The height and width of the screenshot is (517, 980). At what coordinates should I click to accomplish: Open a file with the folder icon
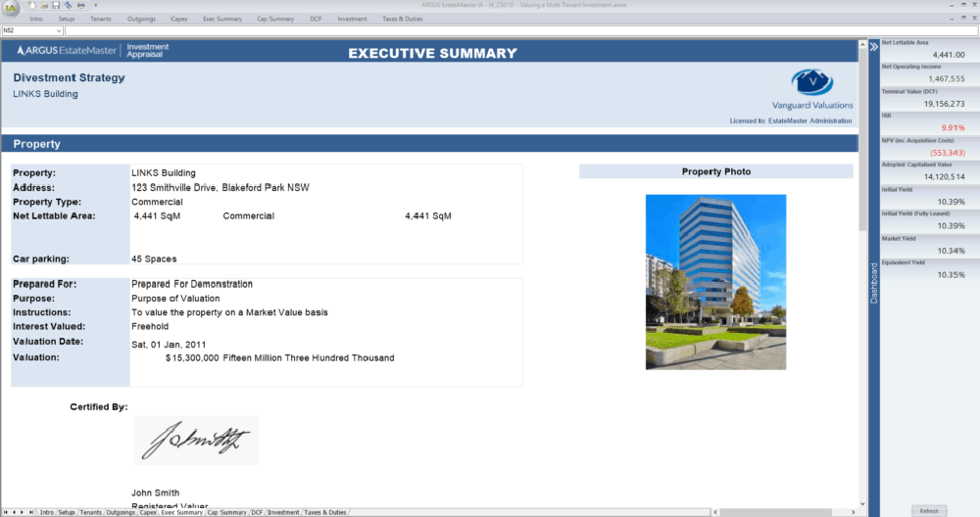(44, 5)
